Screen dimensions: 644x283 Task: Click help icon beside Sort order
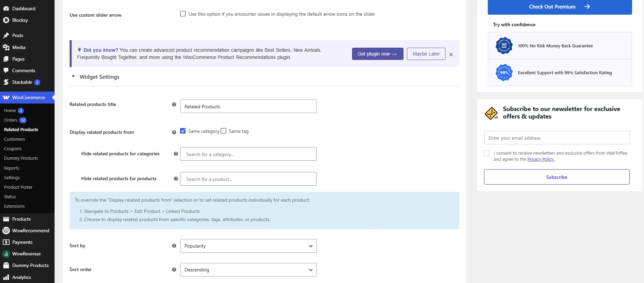[174, 269]
